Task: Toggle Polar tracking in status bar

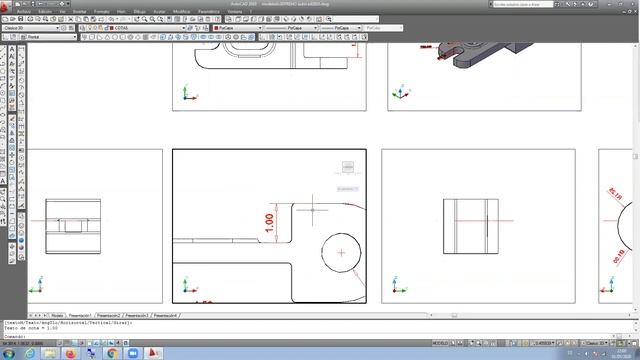Action: [x=82, y=343]
